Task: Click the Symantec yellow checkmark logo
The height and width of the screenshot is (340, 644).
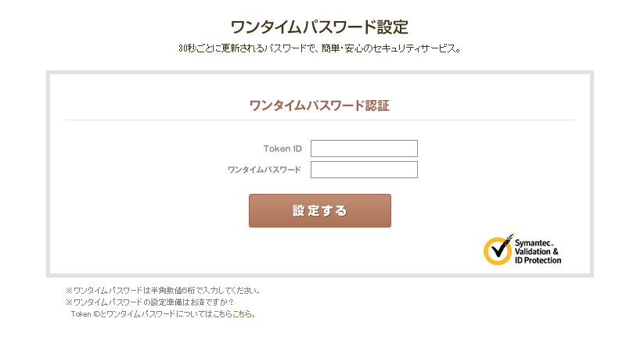Action: pos(498,249)
